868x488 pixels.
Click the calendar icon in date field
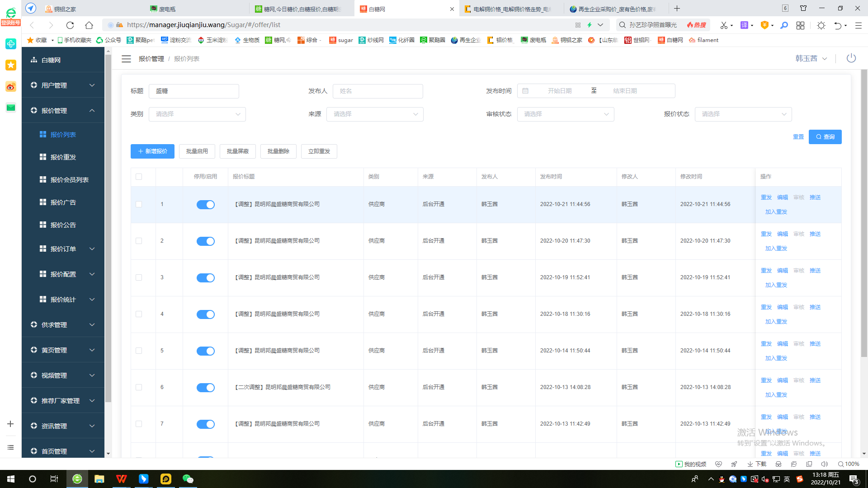click(525, 91)
